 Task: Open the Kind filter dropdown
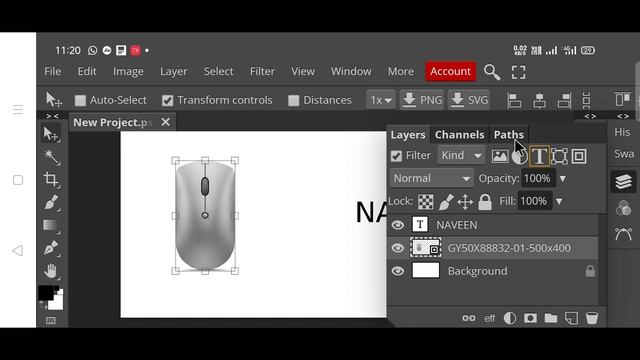[x=461, y=156]
